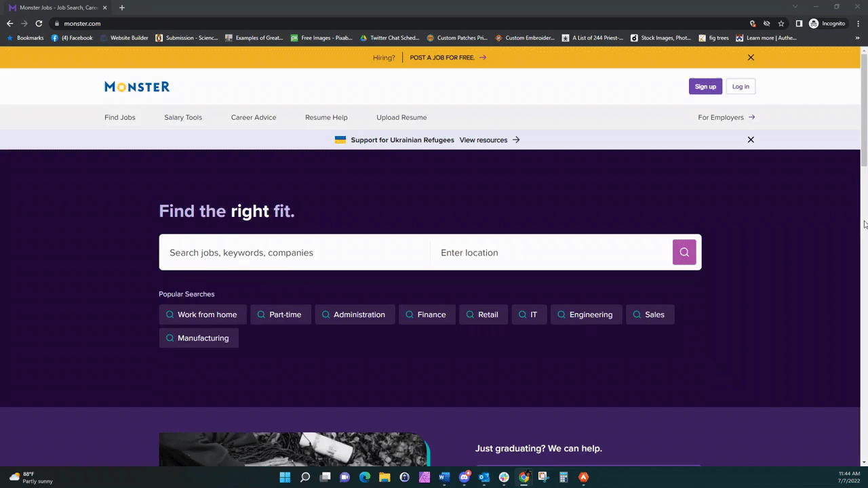The height and width of the screenshot is (488, 868).
Task: Open taskbar clock and date
Action: [x=849, y=477]
